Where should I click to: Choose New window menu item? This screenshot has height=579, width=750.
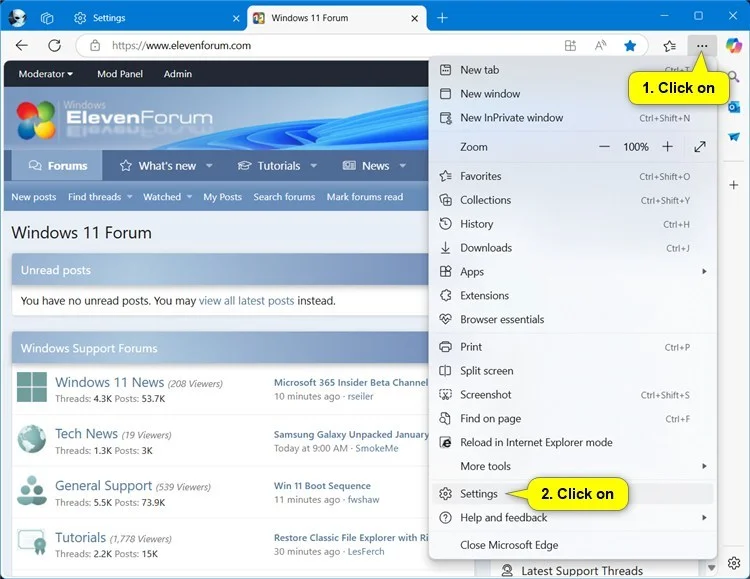[x=573, y=94]
